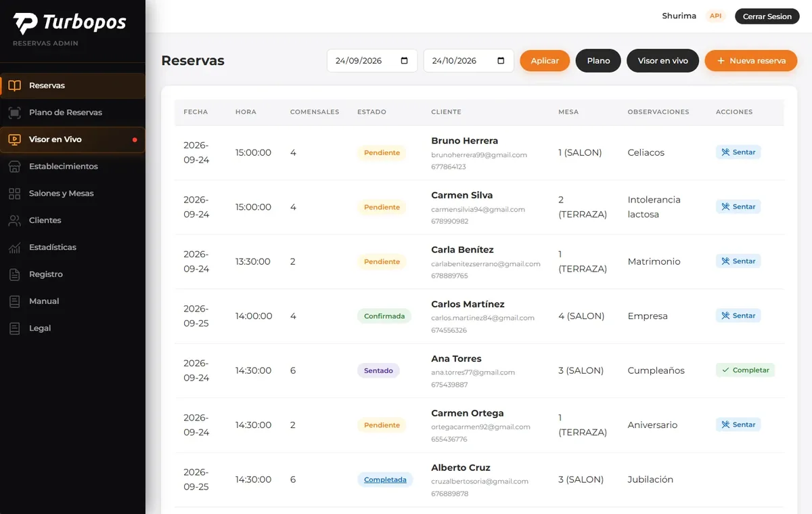This screenshot has width=812, height=514.
Task: Open calendar picker on end date 24/10/2026
Action: click(x=501, y=60)
